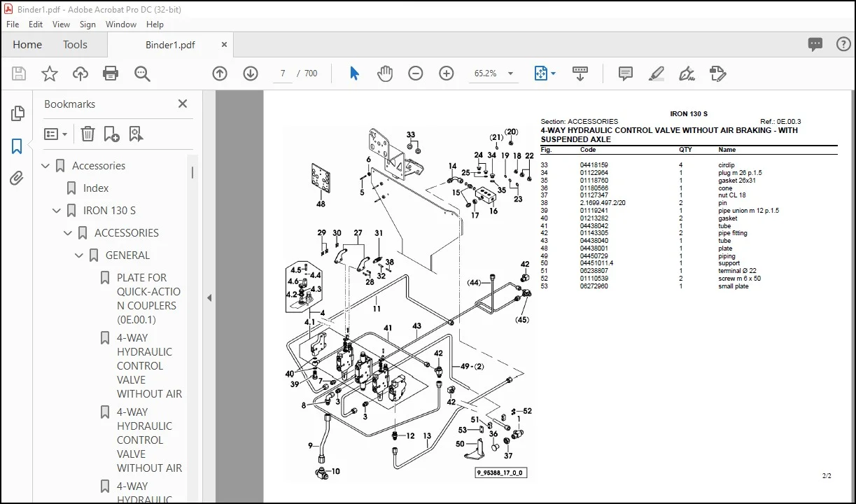
Task: Click the part code 04451011.4
Action: pos(596,263)
